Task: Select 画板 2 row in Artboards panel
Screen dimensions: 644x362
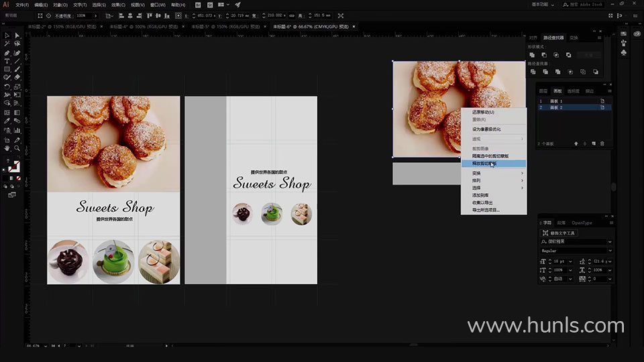Action: (x=575, y=107)
